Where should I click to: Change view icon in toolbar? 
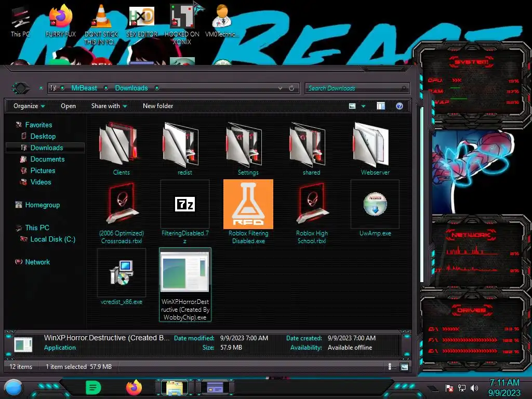(x=352, y=106)
